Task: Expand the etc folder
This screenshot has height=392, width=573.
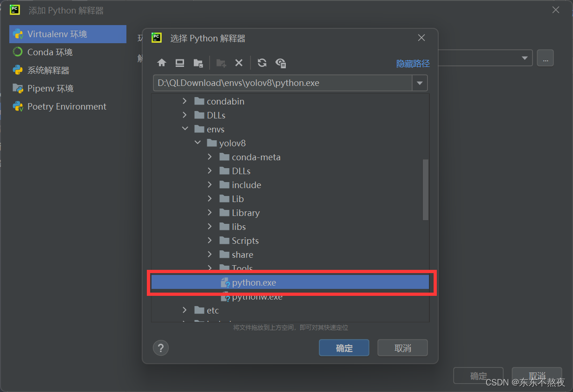Action: (184, 310)
